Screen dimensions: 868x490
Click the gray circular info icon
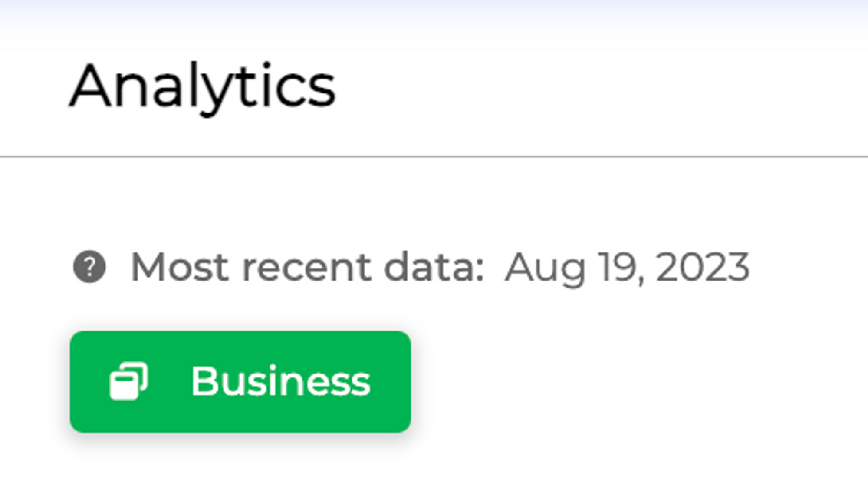89,267
